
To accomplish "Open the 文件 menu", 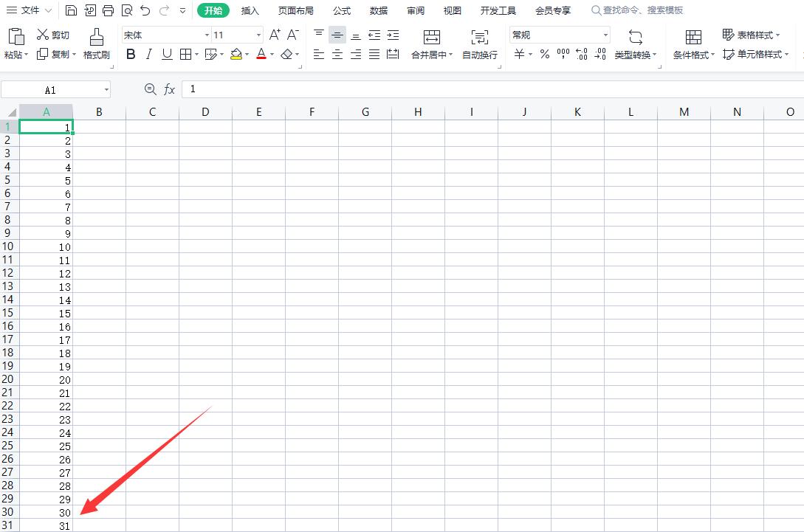I will 29,10.
